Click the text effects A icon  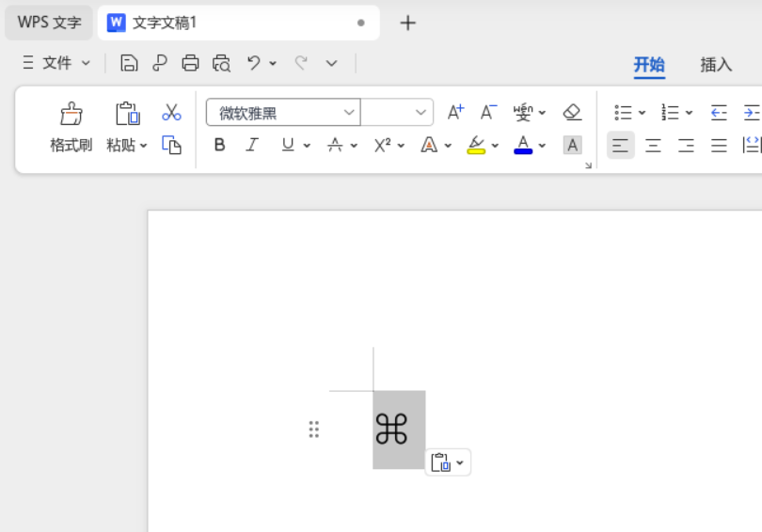[429, 145]
